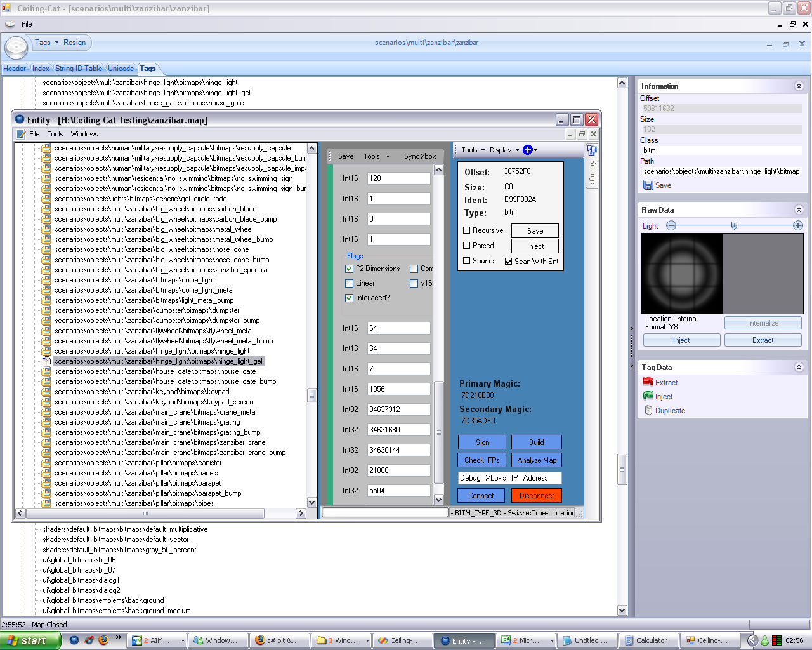
Task: Click the Save disk icon in Information panel
Action: (648, 185)
